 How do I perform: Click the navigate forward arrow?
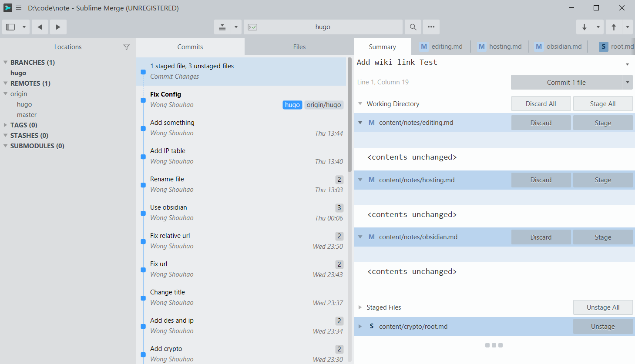pyautogui.click(x=58, y=27)
